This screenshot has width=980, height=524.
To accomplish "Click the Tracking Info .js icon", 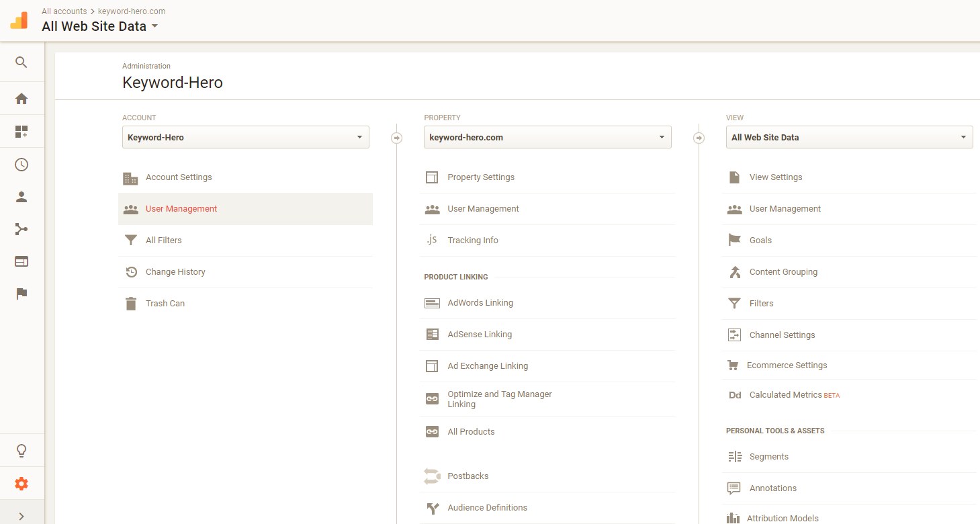I will pyautogui.click(x=433, y=240).
